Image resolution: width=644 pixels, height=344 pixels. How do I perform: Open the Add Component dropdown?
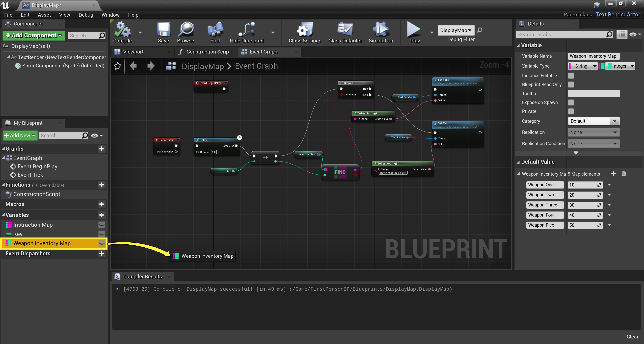pyautogui.click(x=34, y=36)
